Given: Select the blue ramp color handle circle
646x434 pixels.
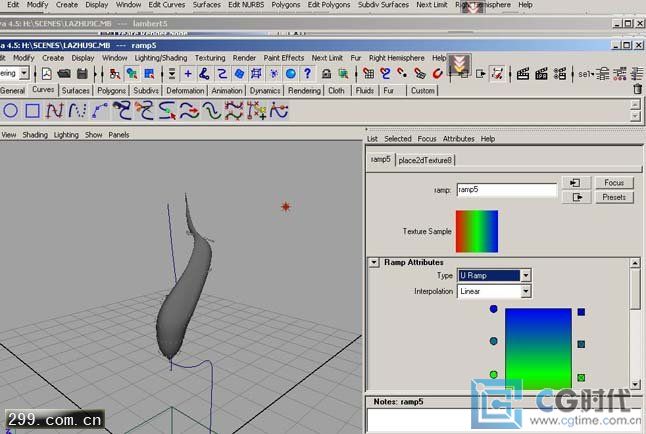Looking at the screenshot, I should [x=494, y=309].
